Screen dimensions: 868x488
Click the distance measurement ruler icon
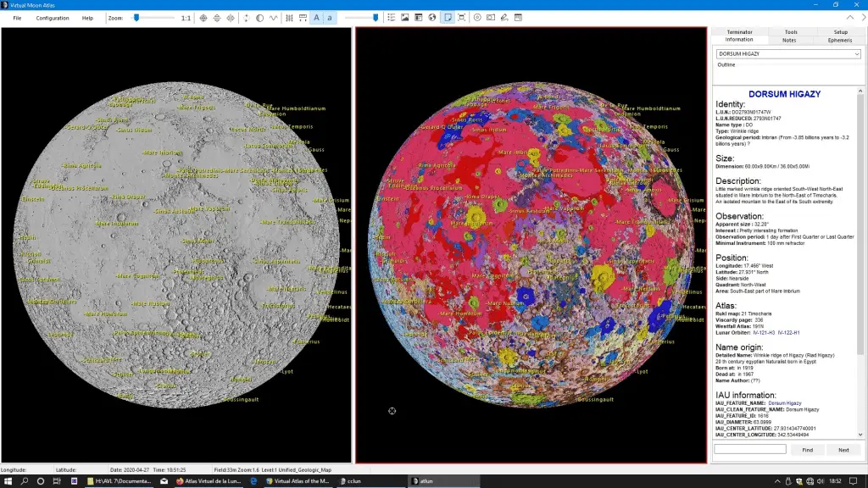click(x=303, y=18)
